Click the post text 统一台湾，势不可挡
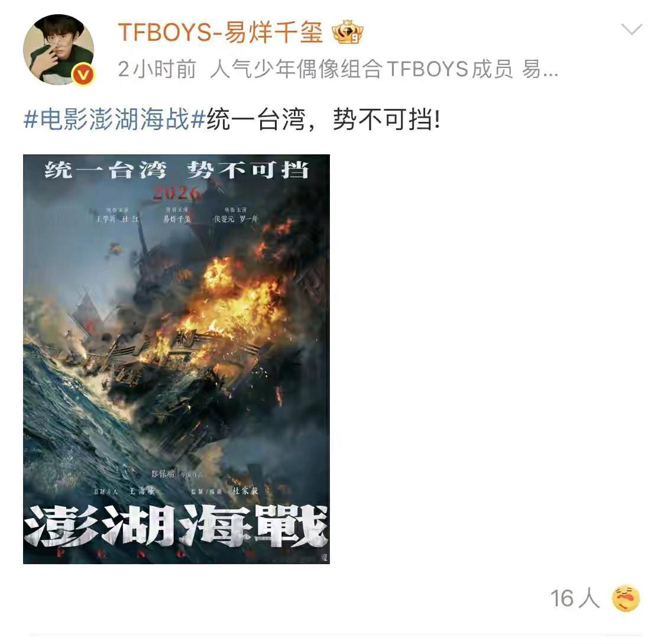648x644 pixels. (x=323, y=119)
